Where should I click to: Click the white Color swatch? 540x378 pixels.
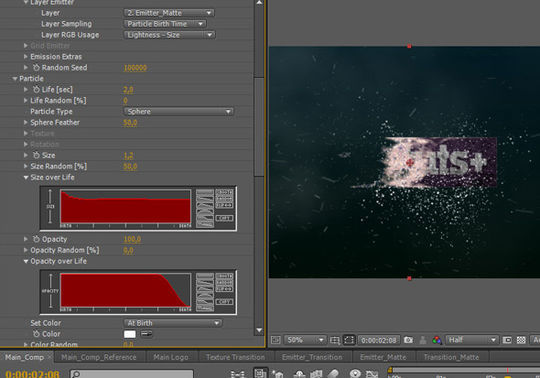(x=129, y=334)
